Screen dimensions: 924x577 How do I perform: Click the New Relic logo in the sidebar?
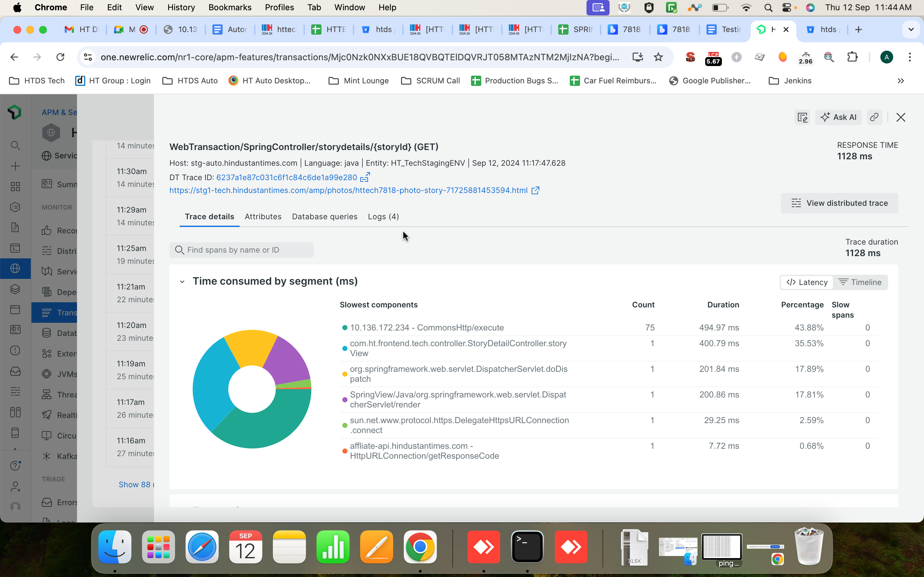click(15, 112)
